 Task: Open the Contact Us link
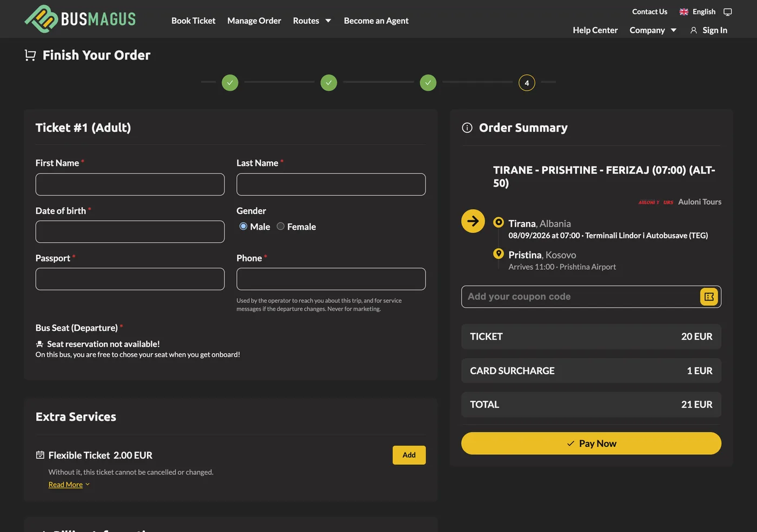click(649, 12)
